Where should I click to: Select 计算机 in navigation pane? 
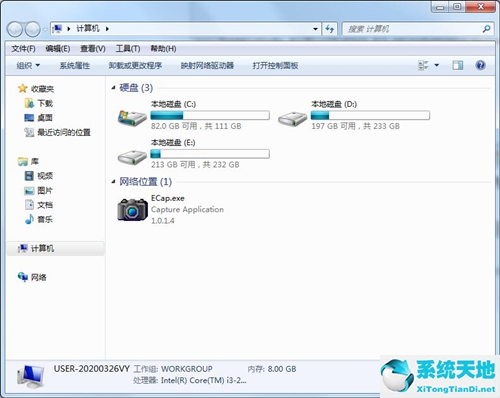click(55, 249)
